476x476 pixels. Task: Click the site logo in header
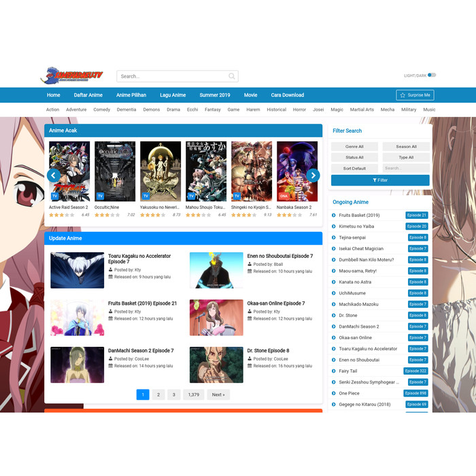[72, 75]
